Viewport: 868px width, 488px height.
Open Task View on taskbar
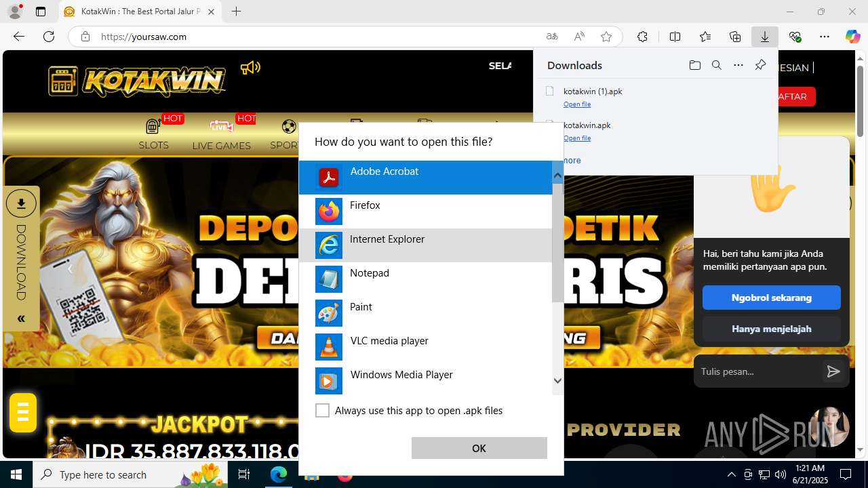pyautogui.click(x=244, y=474)
